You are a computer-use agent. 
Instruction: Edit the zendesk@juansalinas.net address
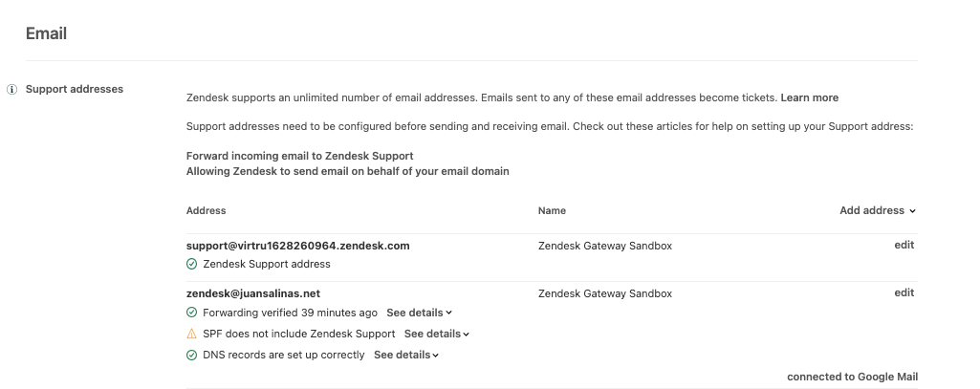coord(904,292)
